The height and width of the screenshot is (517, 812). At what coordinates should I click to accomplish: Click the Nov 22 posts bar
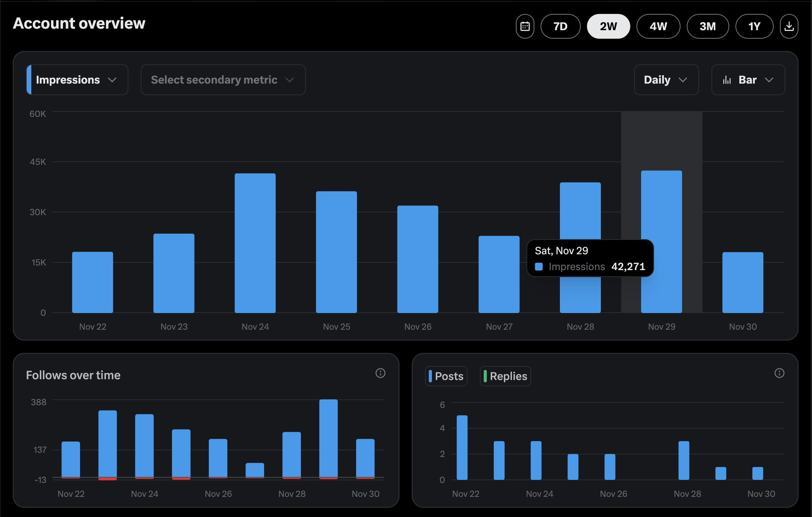point(462,447)
